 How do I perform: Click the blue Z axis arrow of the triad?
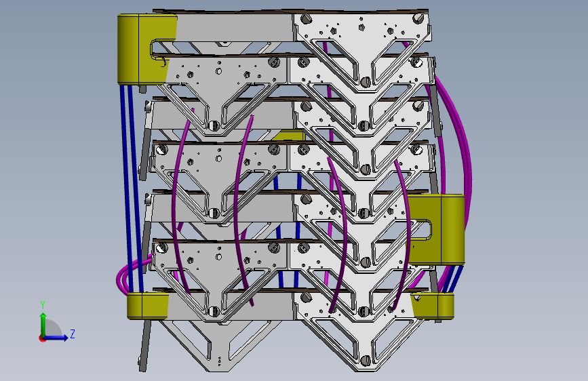pyautogui.click(x=56, y=338)
